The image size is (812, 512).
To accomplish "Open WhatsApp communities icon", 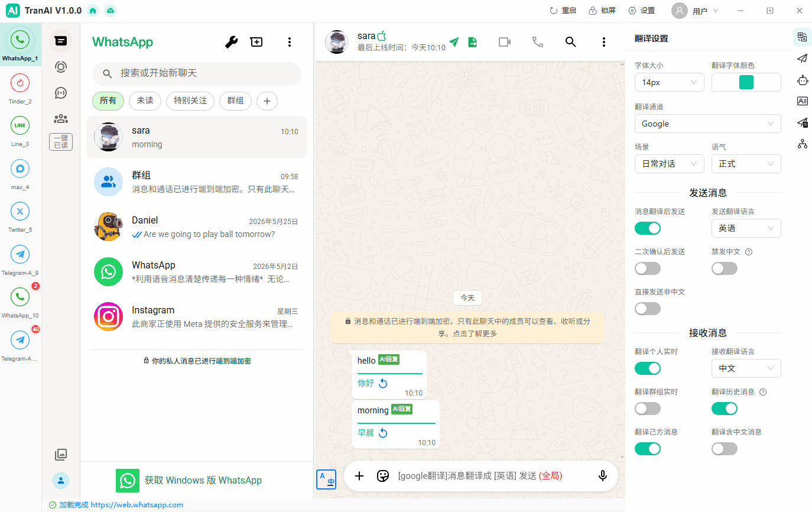I will (x=60, y=119).
